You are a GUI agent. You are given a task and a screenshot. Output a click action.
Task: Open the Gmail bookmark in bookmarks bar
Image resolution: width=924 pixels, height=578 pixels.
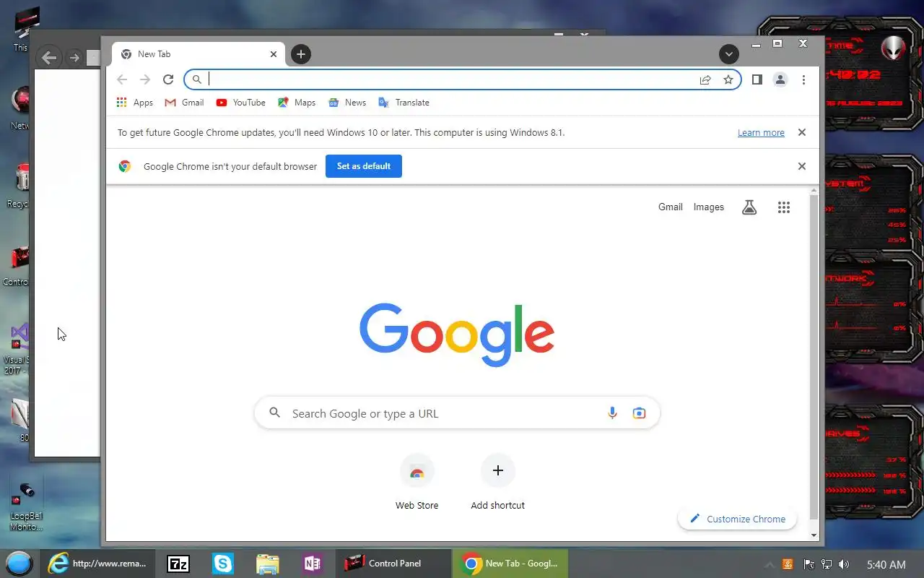point(184,103)
